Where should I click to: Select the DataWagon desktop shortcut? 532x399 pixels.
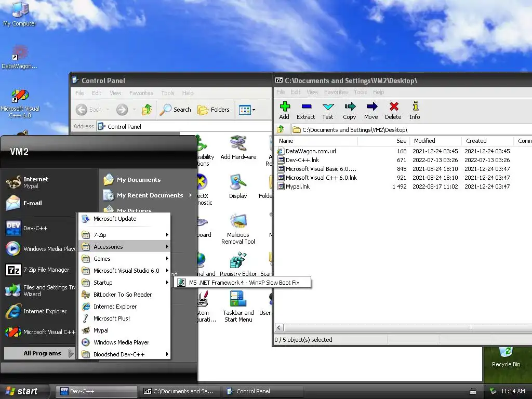click(x=20, y=57)
